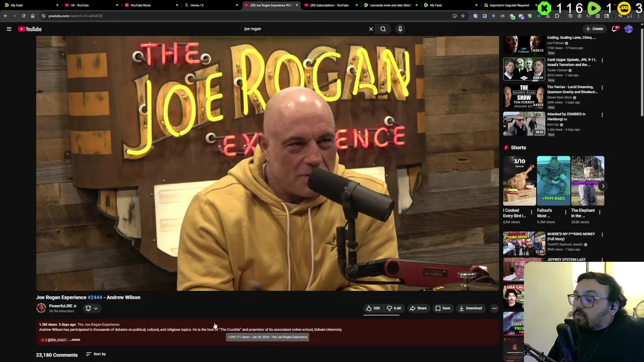Expand description with '...more'
This screenshot has width=644, height=362.
[75, 340]
